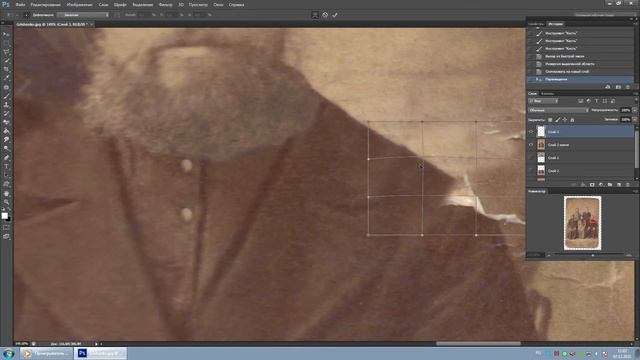640x360 pixels.
Task: Select the Перемещение history state
Action: 580,79
